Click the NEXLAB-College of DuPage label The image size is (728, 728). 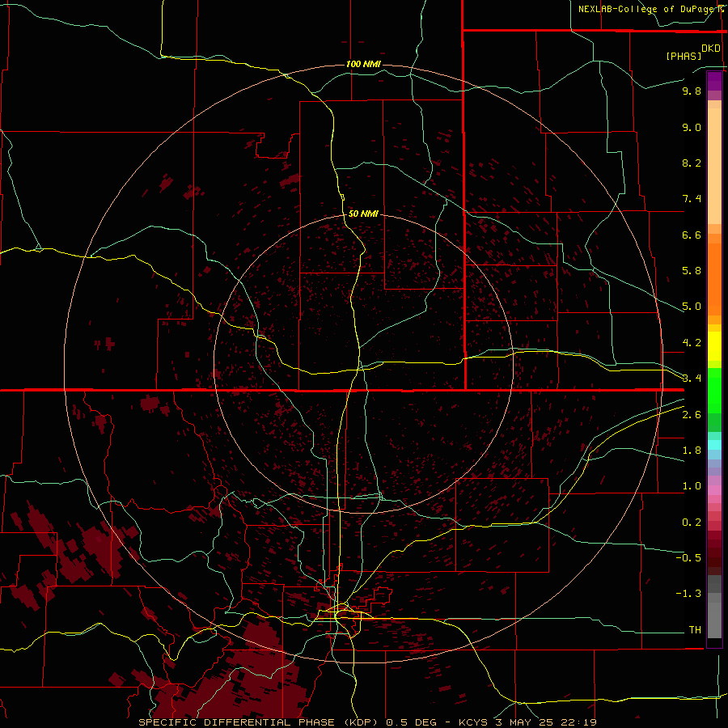coord(648,9)
